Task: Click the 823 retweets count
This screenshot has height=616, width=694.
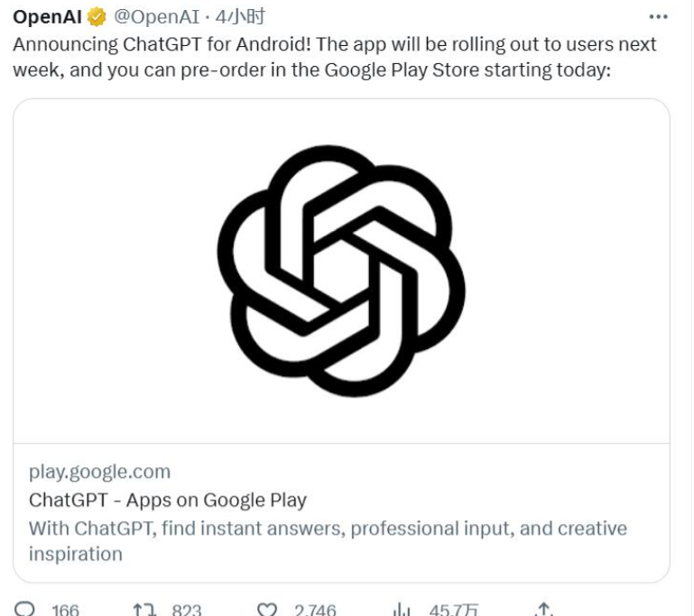Action: coord(187,611)
